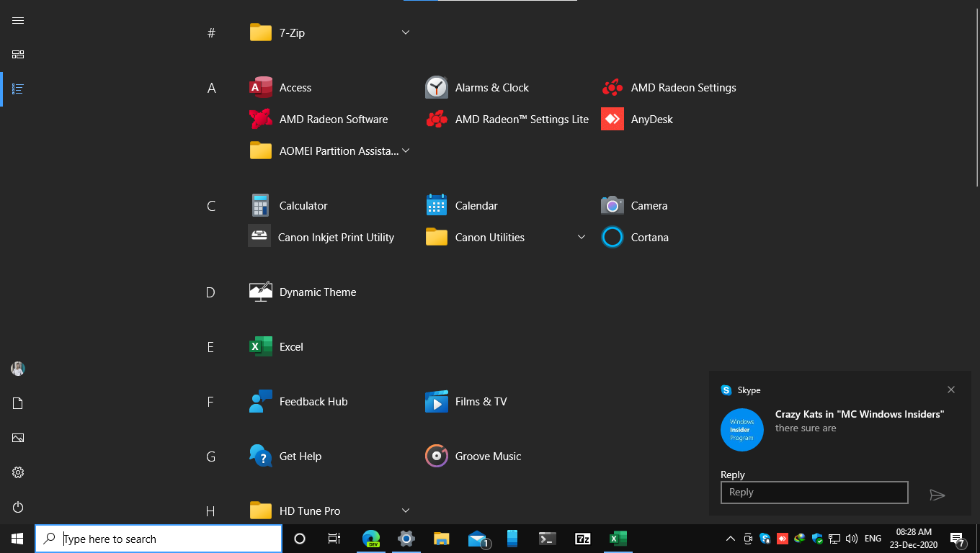Open the Settings gear on the taskbar

(406, 539)
